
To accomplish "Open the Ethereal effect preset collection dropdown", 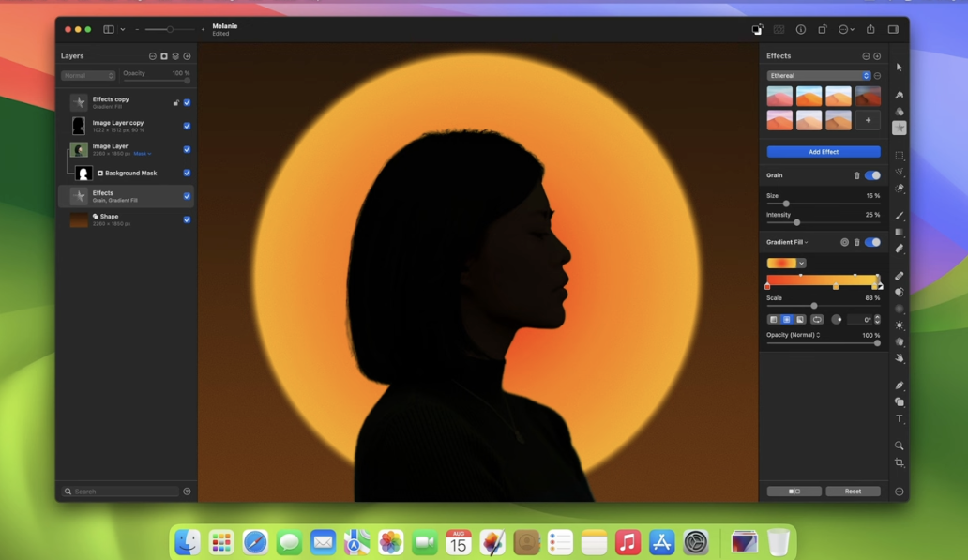I will (819, 76).
